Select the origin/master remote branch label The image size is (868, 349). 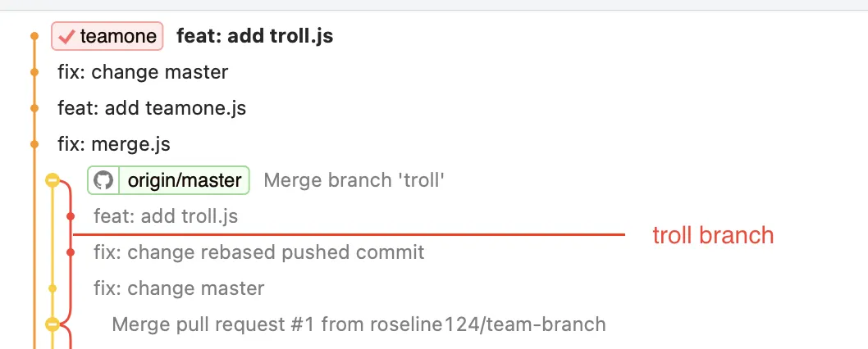[x=184, y=180]
